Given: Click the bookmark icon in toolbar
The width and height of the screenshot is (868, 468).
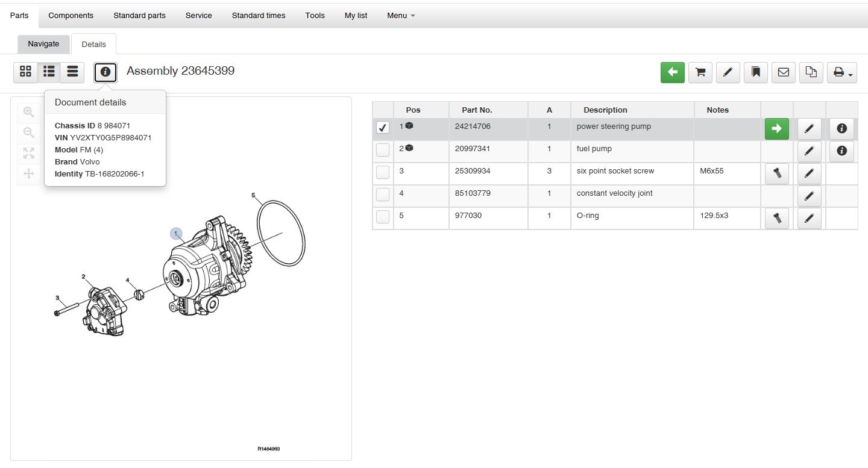Looking at the screenshot, I should pos(755,72).
